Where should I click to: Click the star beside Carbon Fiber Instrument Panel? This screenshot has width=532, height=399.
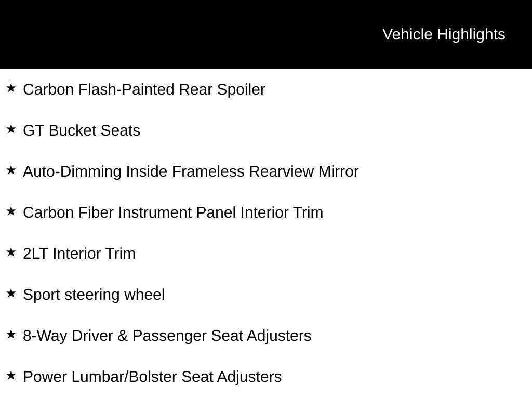point(11,211)
